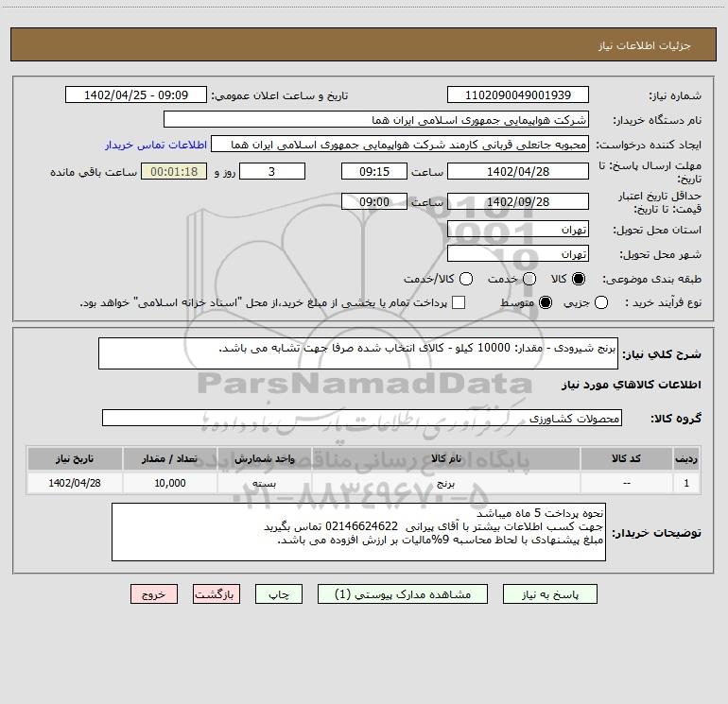
Task: Open مشاهده مدارک پیوستی (1) button
Action: [x=403, y=594]
